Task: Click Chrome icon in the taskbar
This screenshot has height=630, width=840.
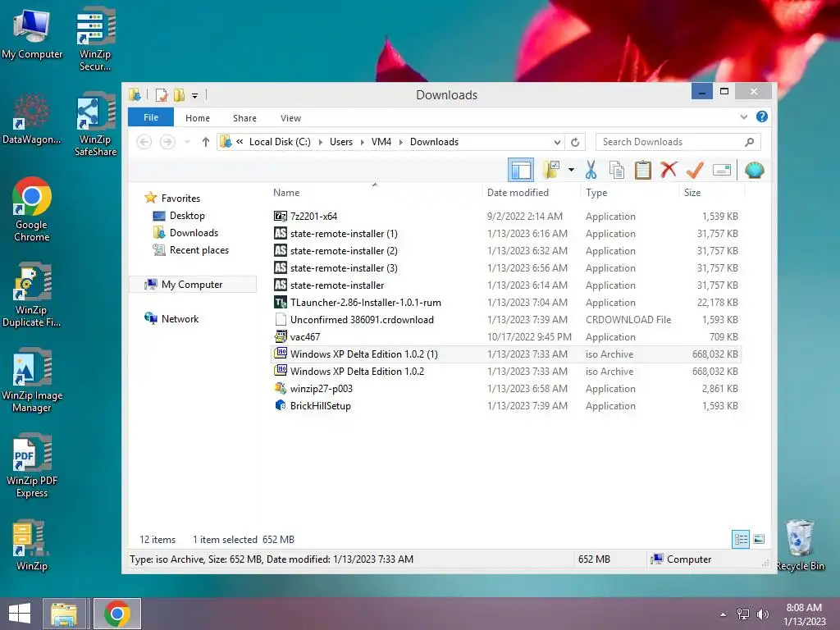Action: click(116, 614)
